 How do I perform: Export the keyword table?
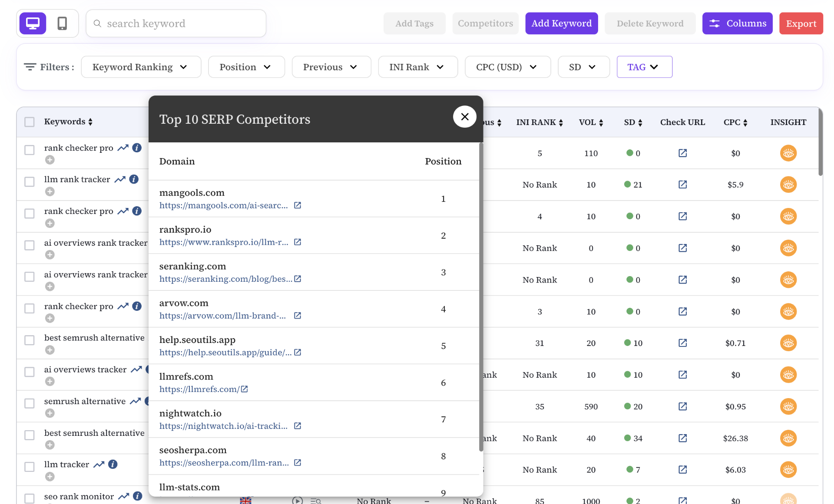[801, 23]
